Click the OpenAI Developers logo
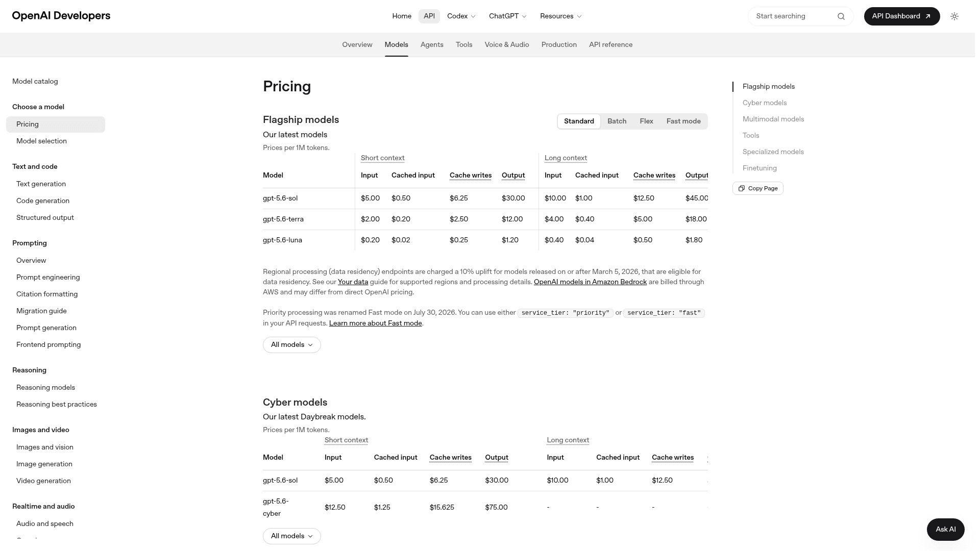Viewport: 980px width, 551px height. click(61, 16)
